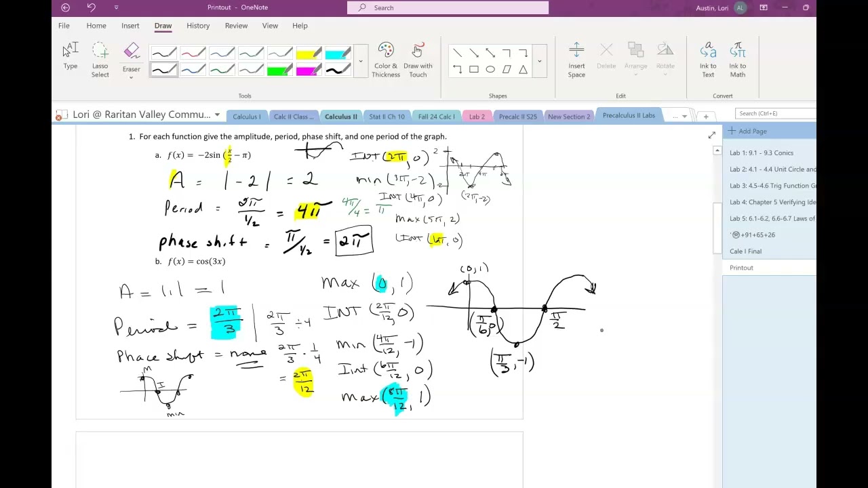Open page Lab 4: Chapter 5 Verifying
Screen dimensions: 868x488
(x=772, y=202)
